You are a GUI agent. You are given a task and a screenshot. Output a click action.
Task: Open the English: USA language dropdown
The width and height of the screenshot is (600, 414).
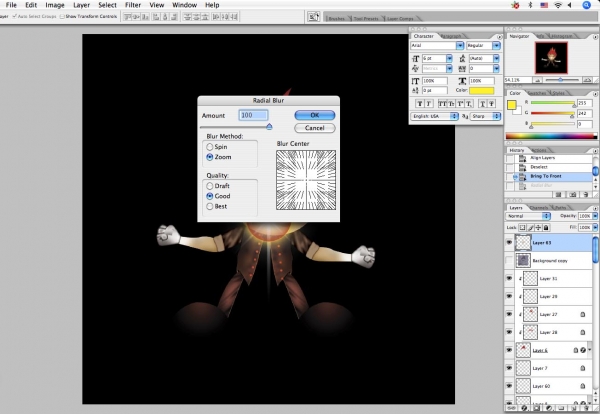pyautogui.click(x=434, y=116)
